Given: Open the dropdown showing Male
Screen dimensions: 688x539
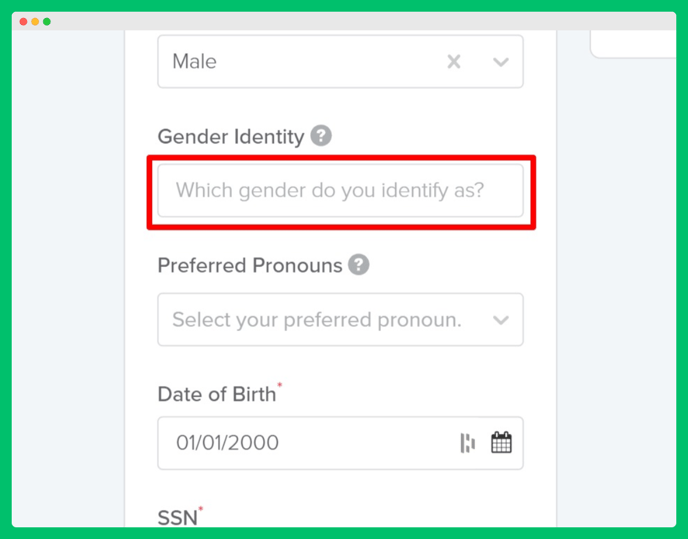Looking at the screenshot, I should (340, 61).
